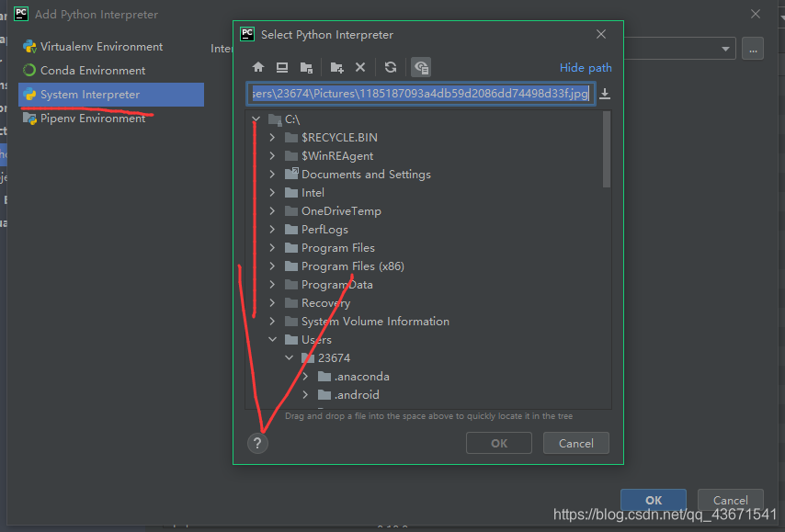Expand the $WinREAgent folder
Screen dimensions: 785x532
272,155
